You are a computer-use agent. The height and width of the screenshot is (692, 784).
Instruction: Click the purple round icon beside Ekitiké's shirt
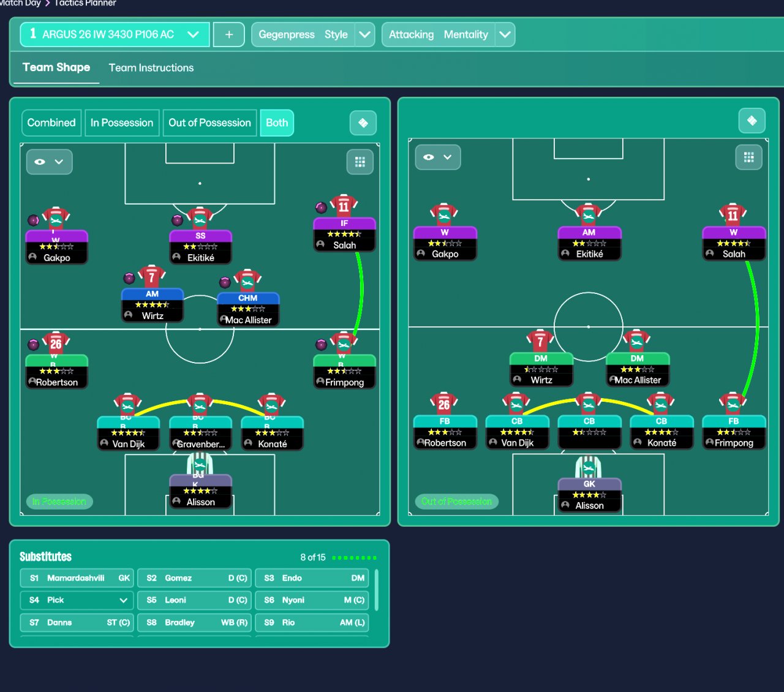click(178, 220)
